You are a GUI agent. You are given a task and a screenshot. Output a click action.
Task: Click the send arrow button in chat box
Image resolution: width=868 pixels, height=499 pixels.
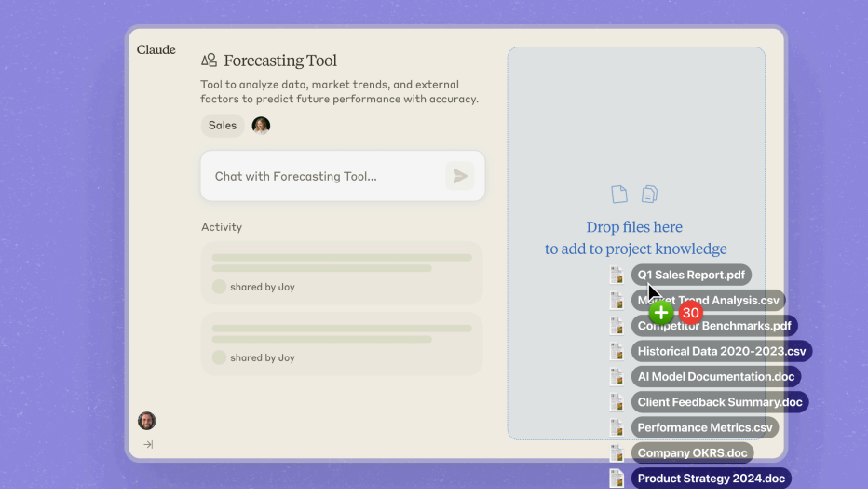460,176
